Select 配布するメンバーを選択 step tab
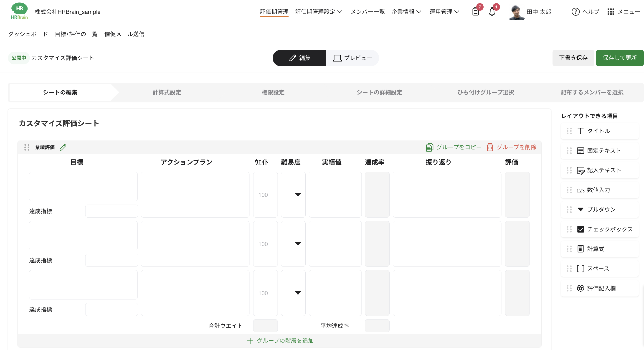 click(x=592, y=92)
